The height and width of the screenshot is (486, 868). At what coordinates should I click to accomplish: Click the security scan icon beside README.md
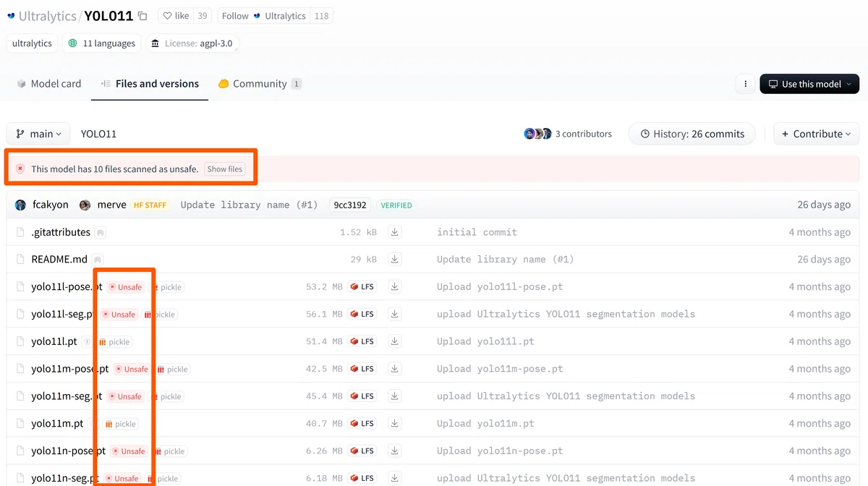coord(98,259)
